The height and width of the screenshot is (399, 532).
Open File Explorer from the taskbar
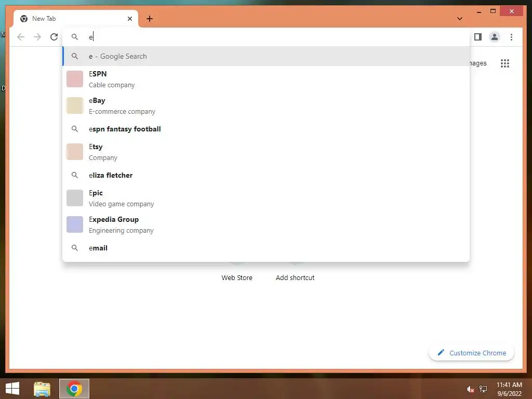(42, 389)
